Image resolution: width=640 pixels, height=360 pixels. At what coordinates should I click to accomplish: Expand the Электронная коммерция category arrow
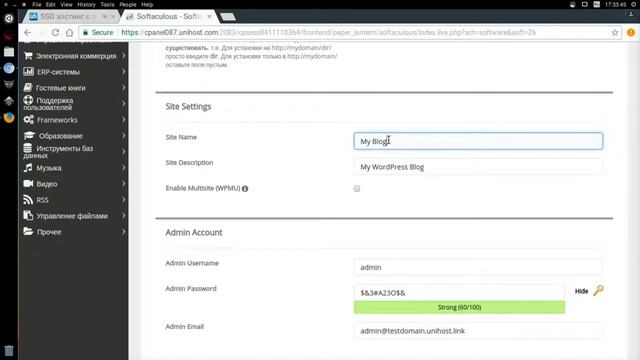pos(123,56)
